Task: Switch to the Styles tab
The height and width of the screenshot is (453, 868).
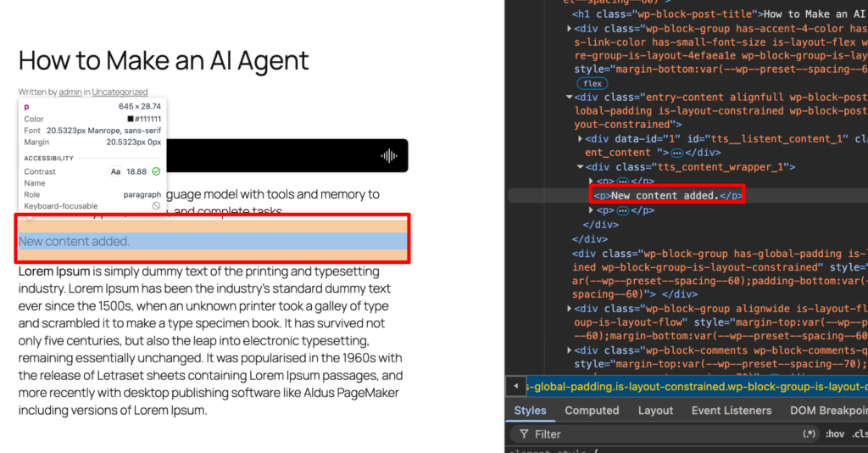Action: [x=530, y=411]
